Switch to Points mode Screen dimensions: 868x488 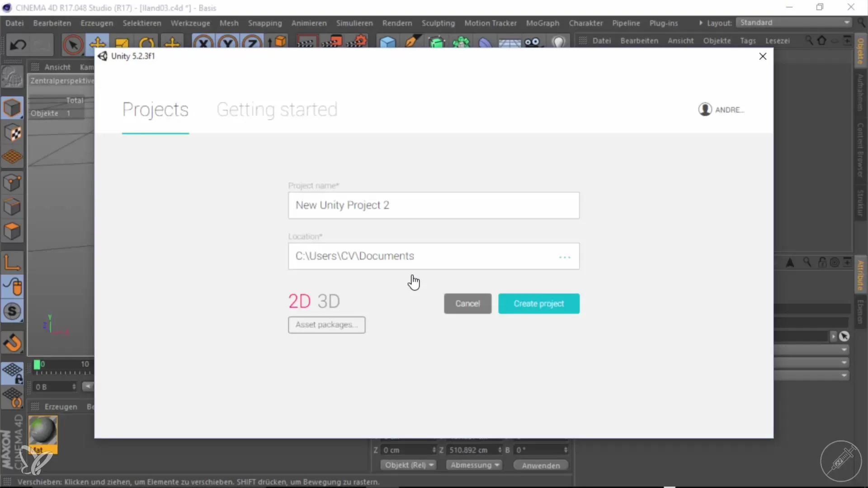point(12,183)
